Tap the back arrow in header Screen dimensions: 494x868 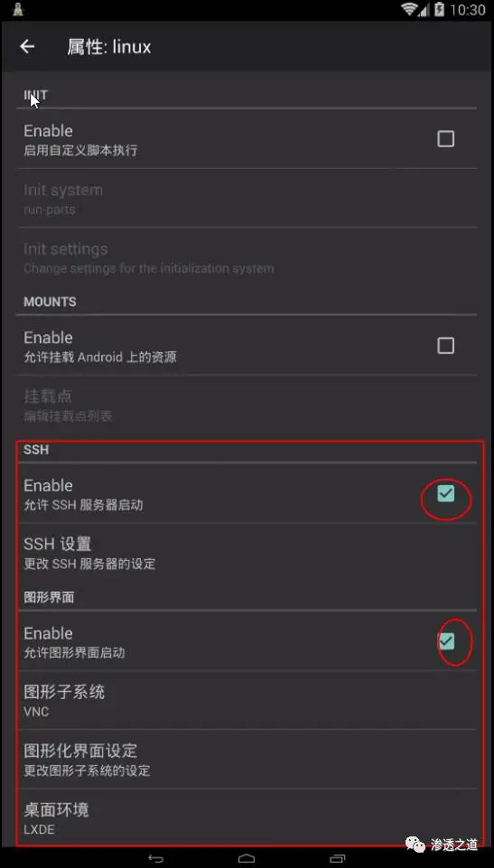(x=27, y=47)
